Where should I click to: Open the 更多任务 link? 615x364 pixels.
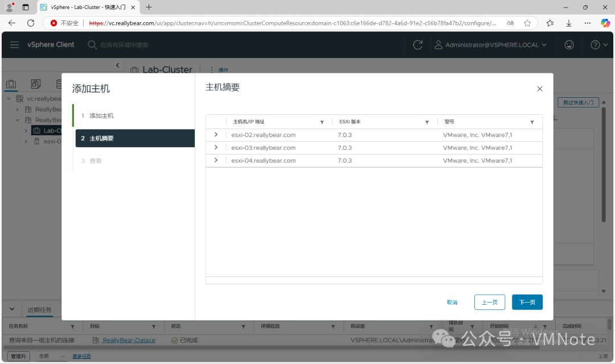tap(81, 356)
